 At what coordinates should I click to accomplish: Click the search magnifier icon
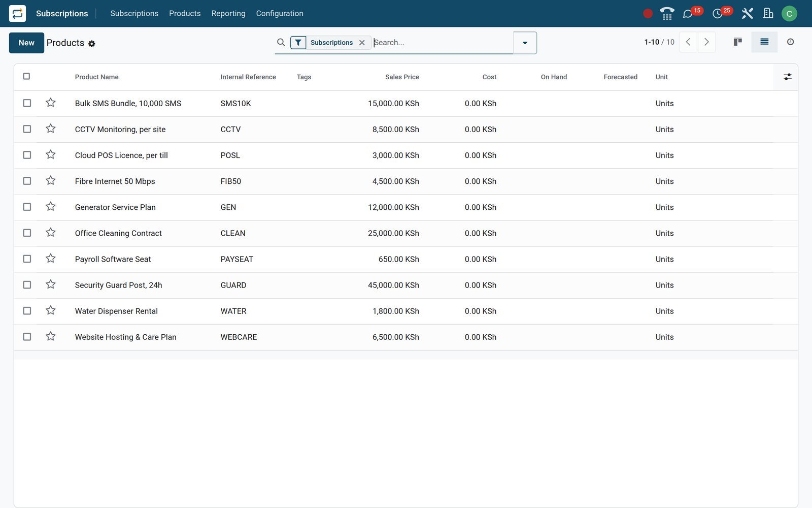[281, 42]
